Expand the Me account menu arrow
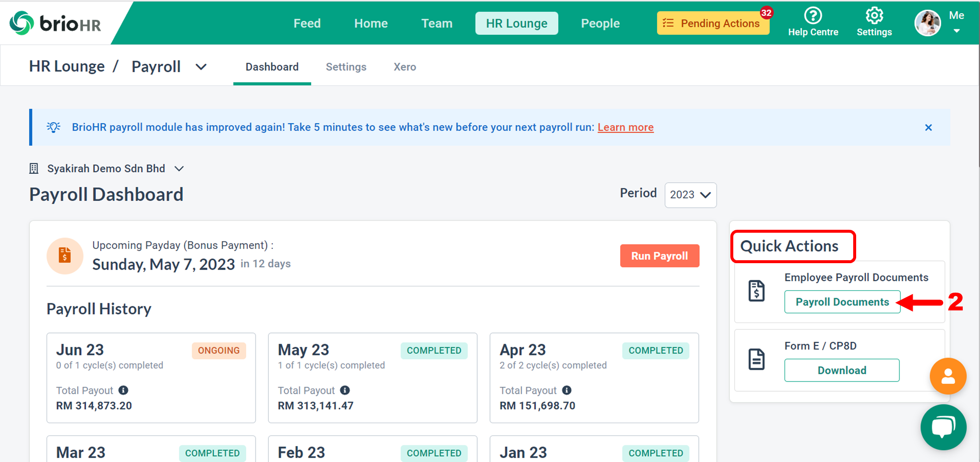 (956, 31)
